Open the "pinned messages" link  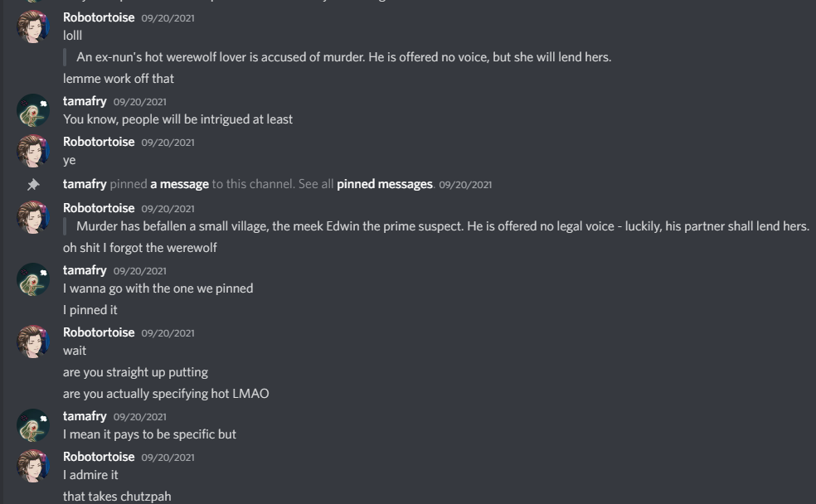pos(384,184)
